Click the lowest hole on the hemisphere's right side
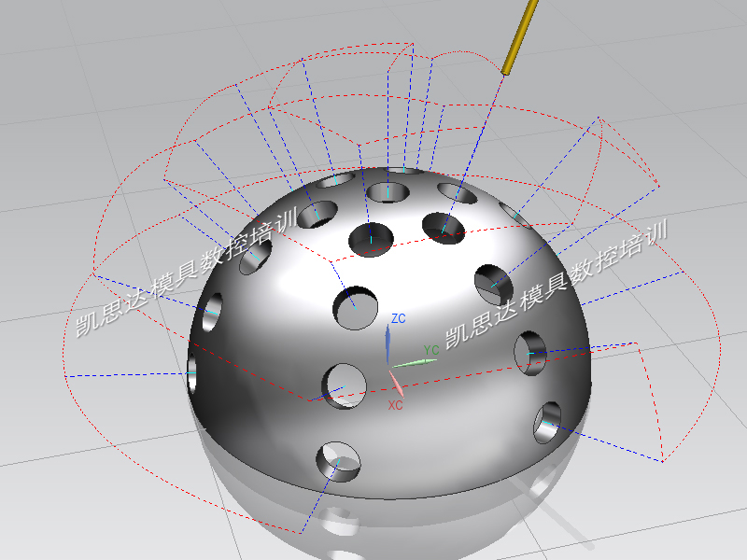Viewport: 747px width, 560px height. pos(549,423)
